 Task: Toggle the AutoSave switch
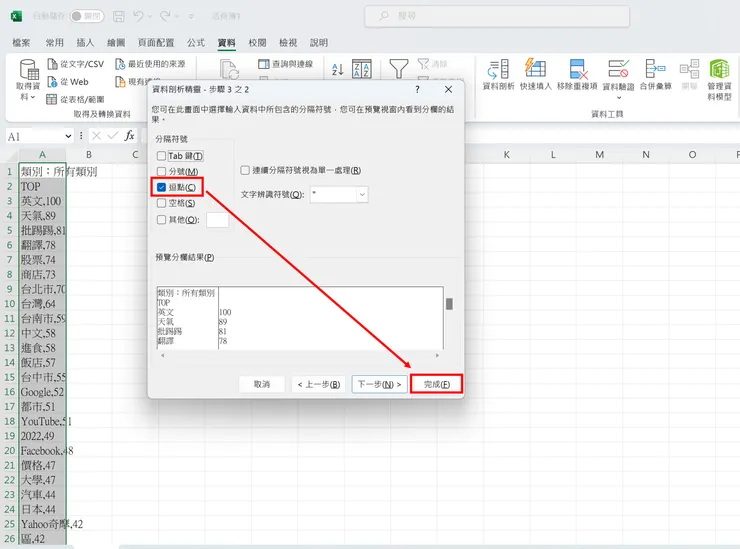click(x=86, y=16)
